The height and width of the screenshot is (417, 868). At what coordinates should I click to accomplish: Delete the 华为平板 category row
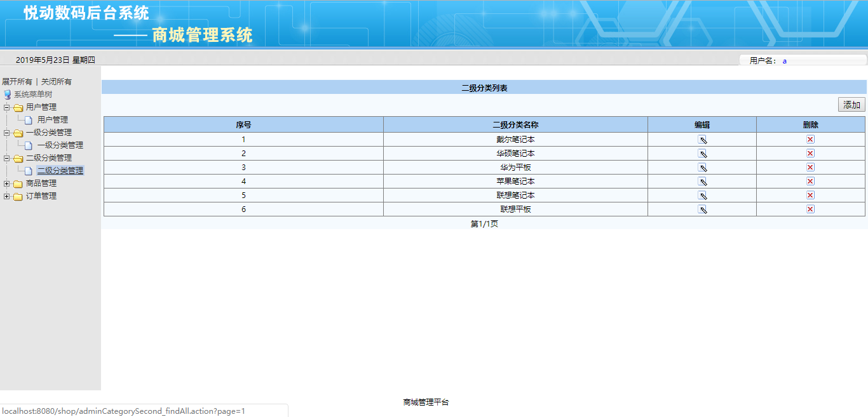(x=810, y=168)
